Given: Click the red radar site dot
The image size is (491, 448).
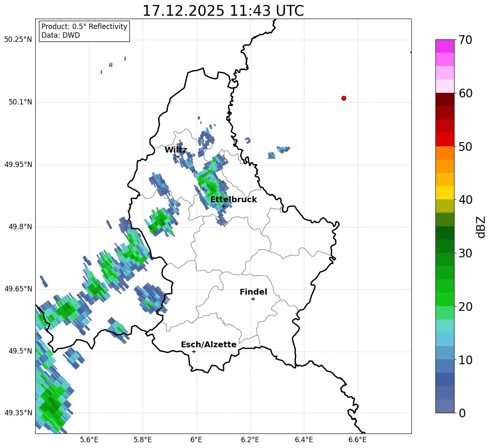Looking at the screenshot, I should click(344, 98).
